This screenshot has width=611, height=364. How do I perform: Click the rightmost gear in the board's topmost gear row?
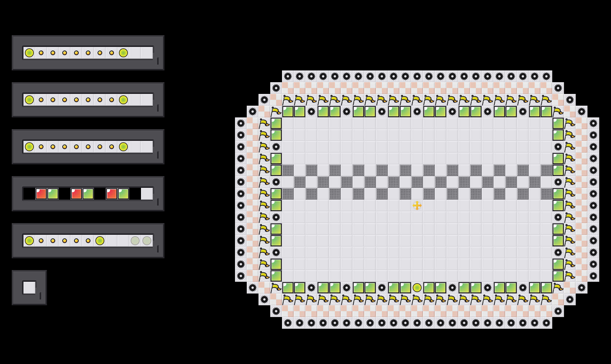(546, 76)
